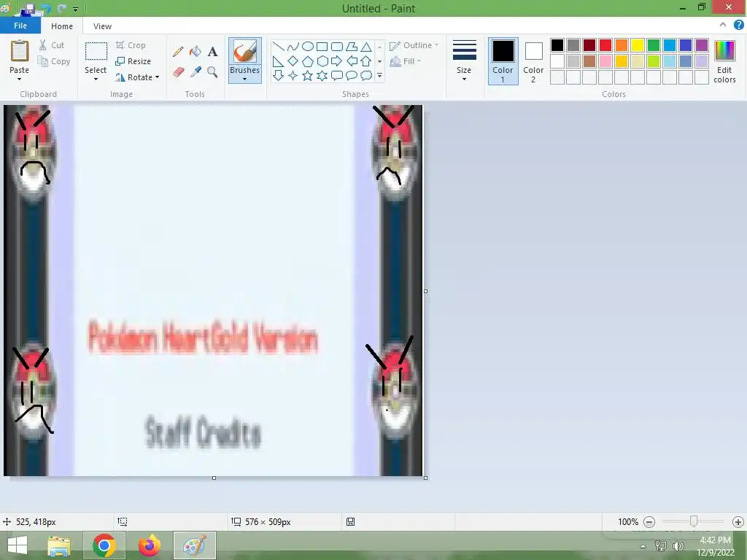
Task: Choose the Triangle shape
Action: pyautogui.click(x=366, y=46)
